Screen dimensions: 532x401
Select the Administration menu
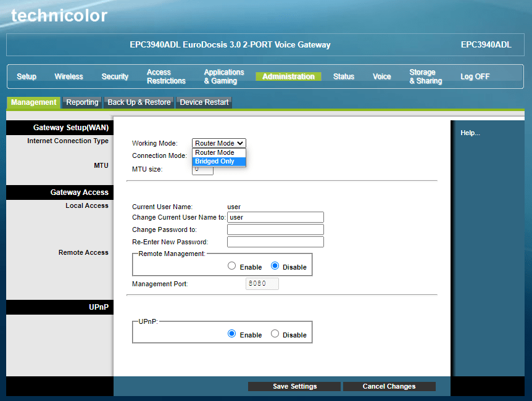288,76
